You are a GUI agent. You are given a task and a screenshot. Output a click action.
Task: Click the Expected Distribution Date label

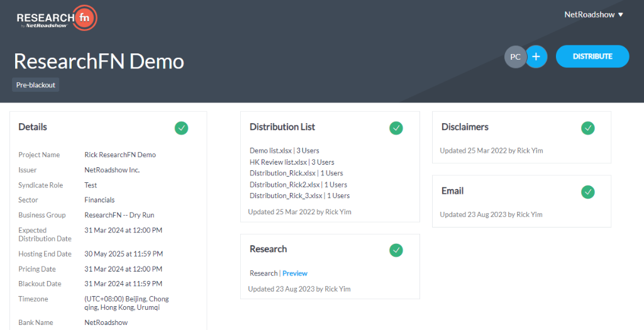click(x=45, y=234)
